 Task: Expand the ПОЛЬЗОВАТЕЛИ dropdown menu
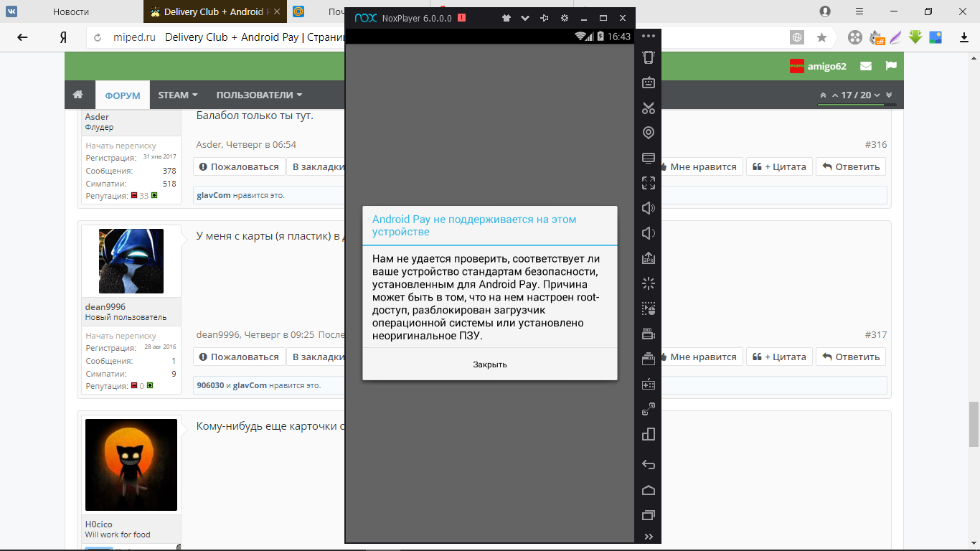[259, 95]
